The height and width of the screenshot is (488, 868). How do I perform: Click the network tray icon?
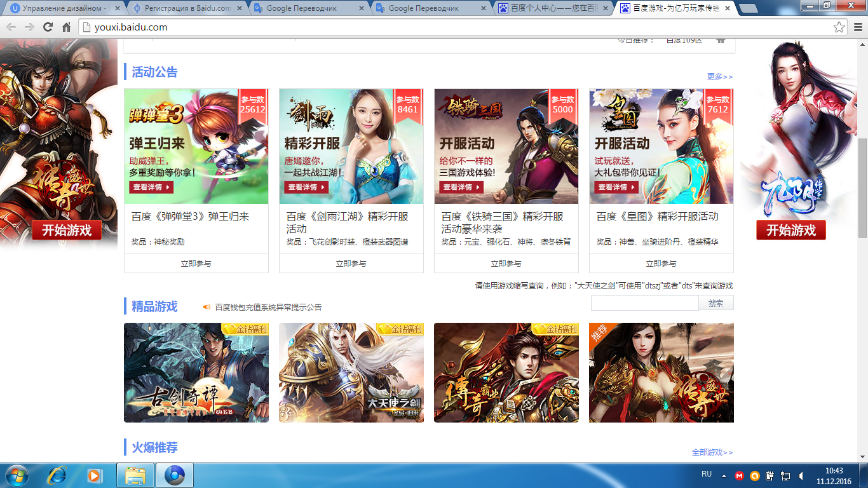(785, 475)
